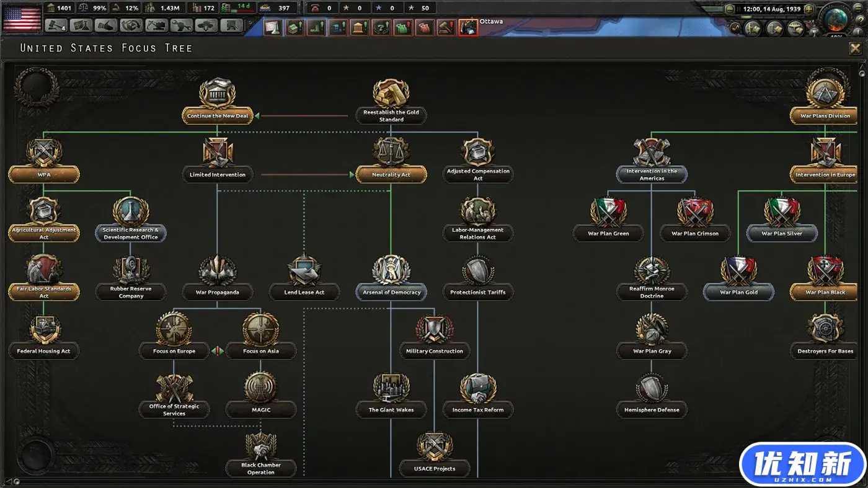Click the war support value 12%
868x488 pixels.
(x=131, y=8)
